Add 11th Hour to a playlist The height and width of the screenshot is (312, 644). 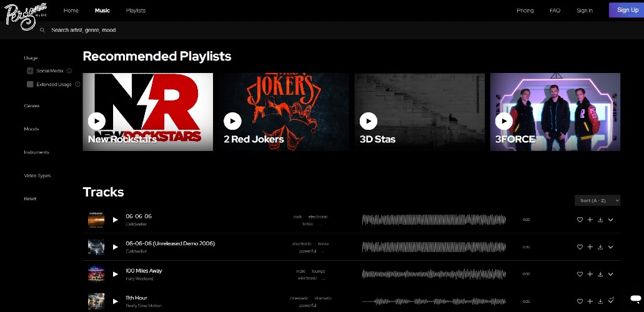(590, 301)
